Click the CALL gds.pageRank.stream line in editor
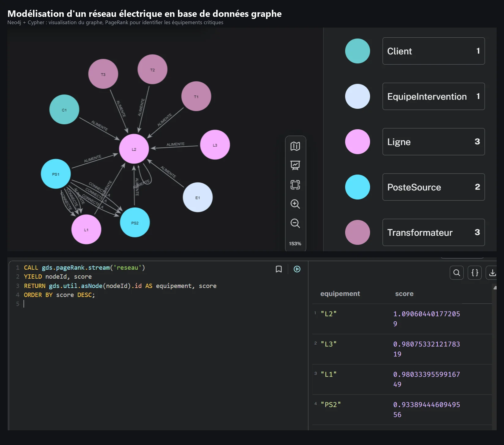This screenshot has height=445, width=504. point(84,268)
